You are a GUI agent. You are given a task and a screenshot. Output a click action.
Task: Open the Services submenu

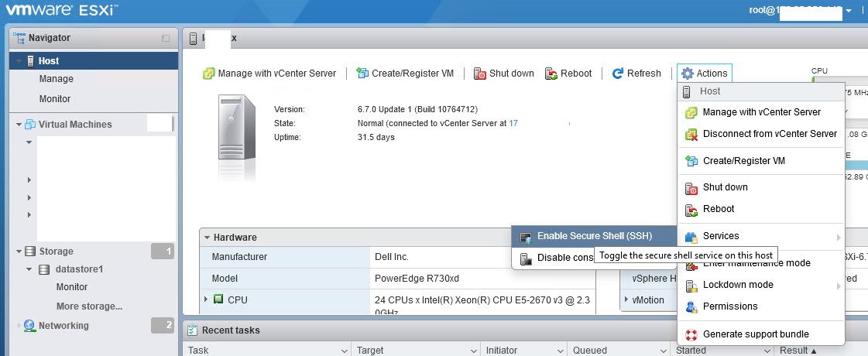720,236
